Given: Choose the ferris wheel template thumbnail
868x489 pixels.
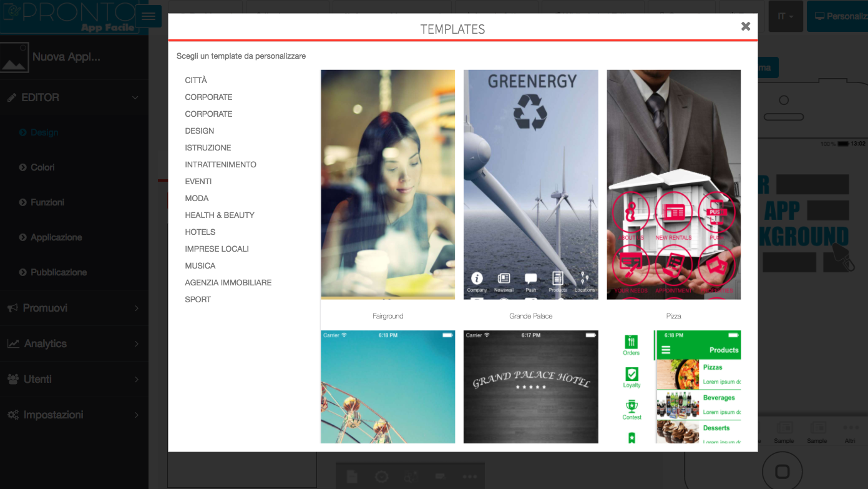Looking at the screenshot, I should click(388, 387).
